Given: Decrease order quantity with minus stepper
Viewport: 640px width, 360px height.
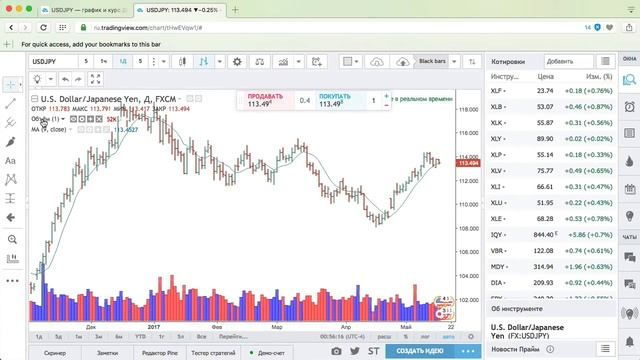Looking at the screenshot, I should [x=386, y=105].
